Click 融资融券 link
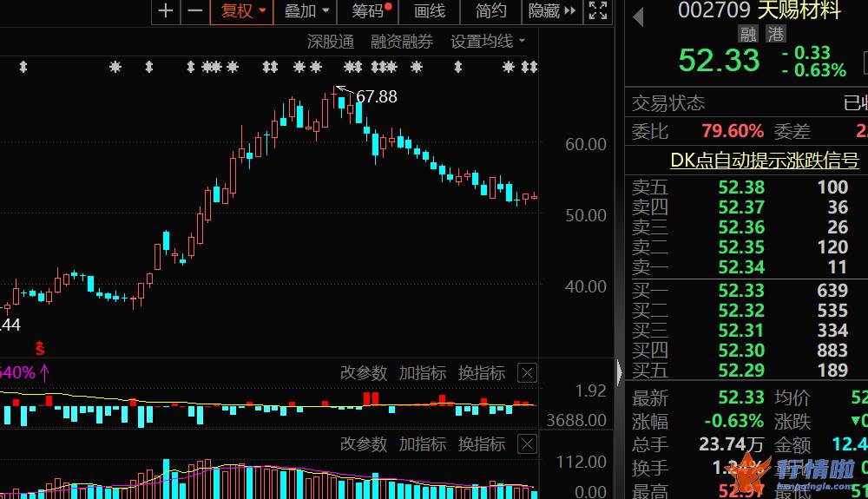Screen dimensions: 868x499 click(402, 42)
